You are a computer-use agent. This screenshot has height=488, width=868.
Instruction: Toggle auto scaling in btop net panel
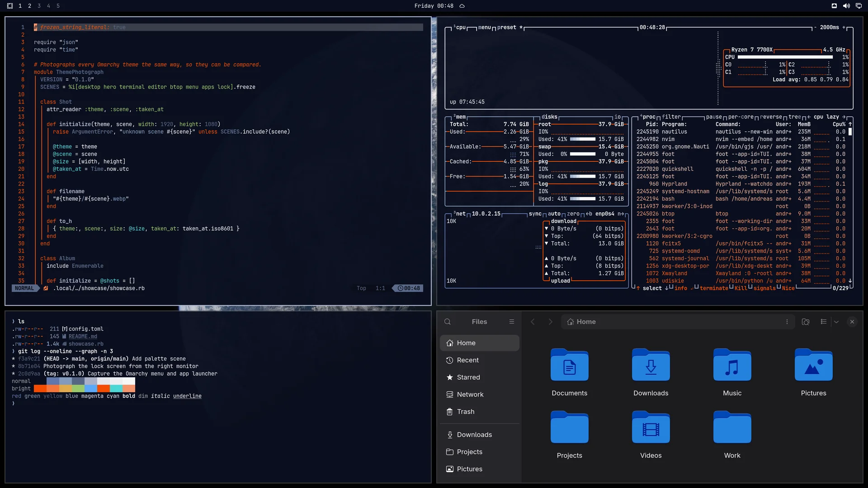point(554,214)
